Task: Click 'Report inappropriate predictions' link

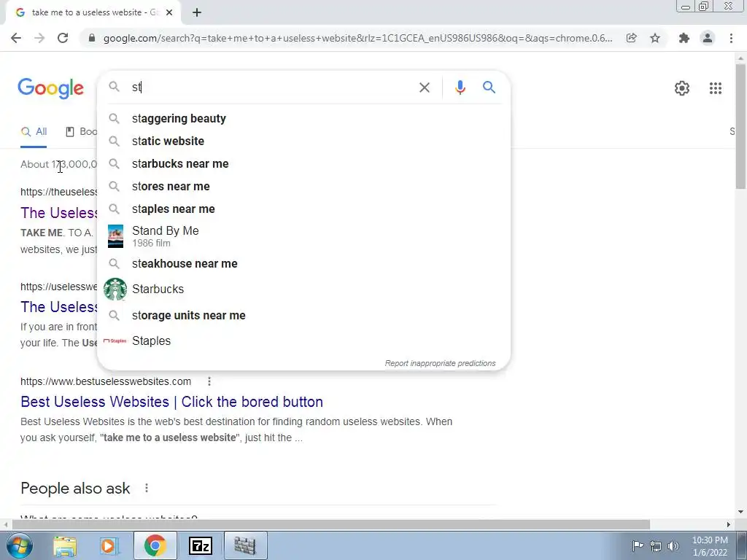Action: pyautogui.click(x=440, y=363)
